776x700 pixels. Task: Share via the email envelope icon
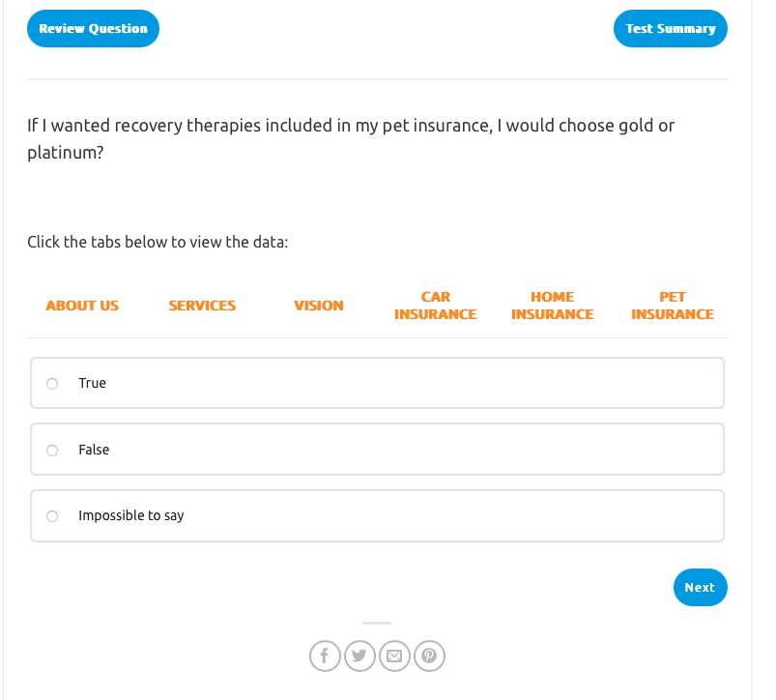pos(394,656)
